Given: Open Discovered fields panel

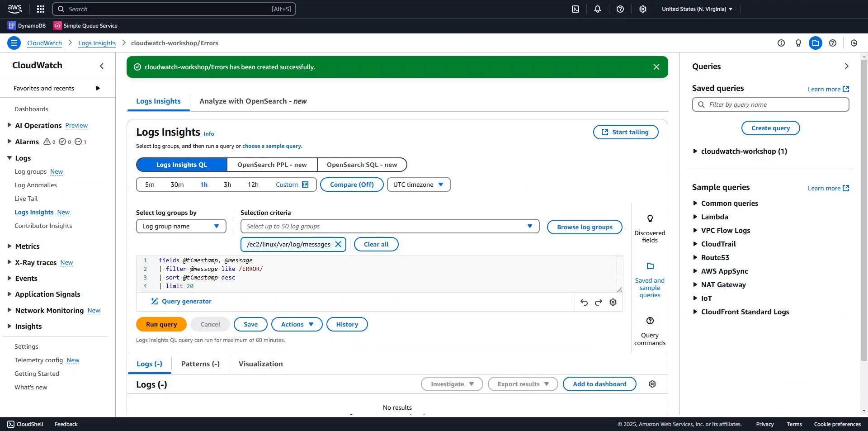Looking at the screenshot, I should pyautogui.click(x=650, y=229).
